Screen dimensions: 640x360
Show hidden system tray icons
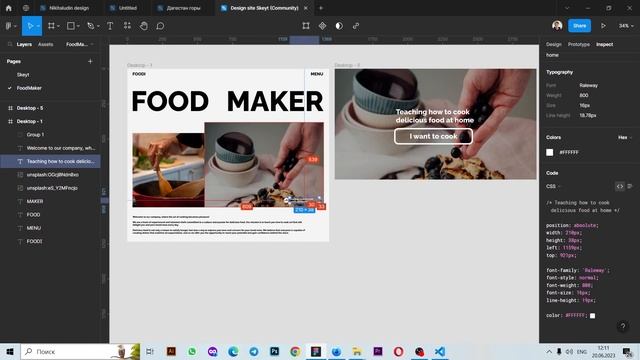(549, 351)
